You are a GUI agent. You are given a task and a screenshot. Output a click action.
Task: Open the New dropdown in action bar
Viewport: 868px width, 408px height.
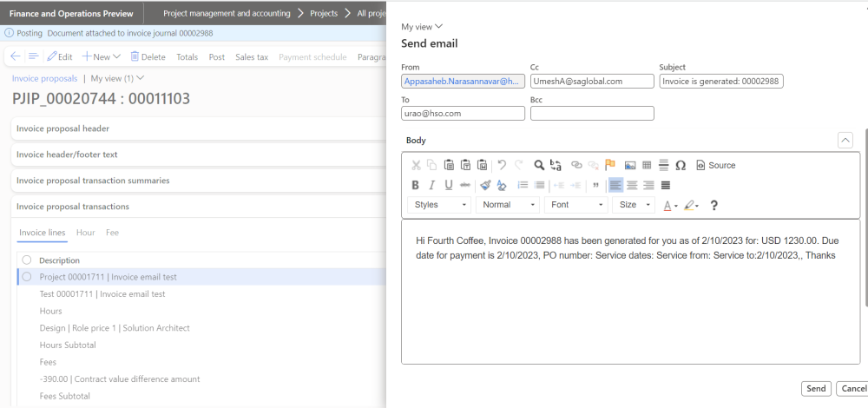pyautogui.click(x=102, y=57)
